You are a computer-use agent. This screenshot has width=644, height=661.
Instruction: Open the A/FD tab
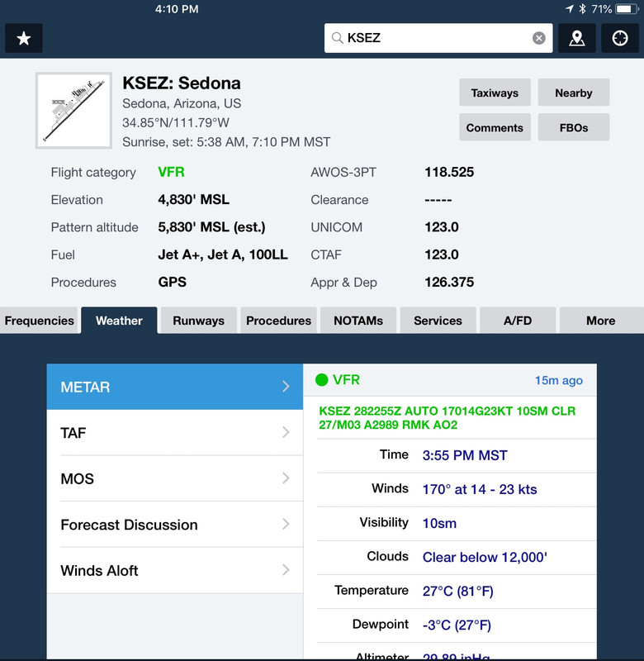pyautogui.click(x=517, y=321)
